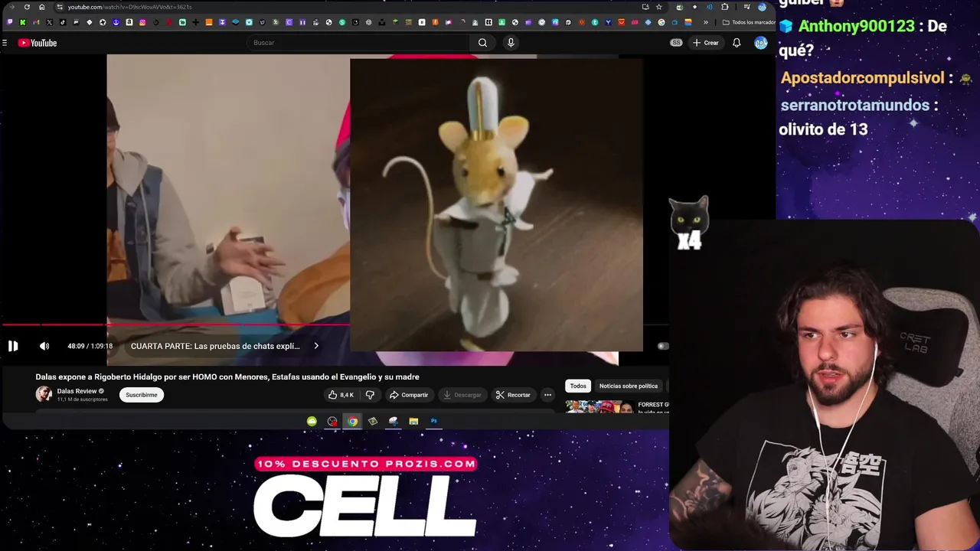Open the Chrome profile avatar
Image resolution: width=980 pixels, height=551 pixels.
[x=762, y=7]
